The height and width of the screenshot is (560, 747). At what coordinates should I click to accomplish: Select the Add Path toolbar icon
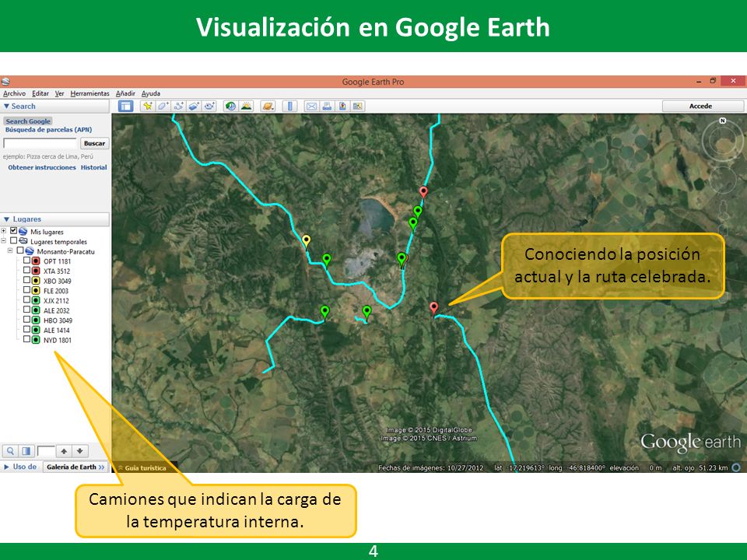point(178,107)
